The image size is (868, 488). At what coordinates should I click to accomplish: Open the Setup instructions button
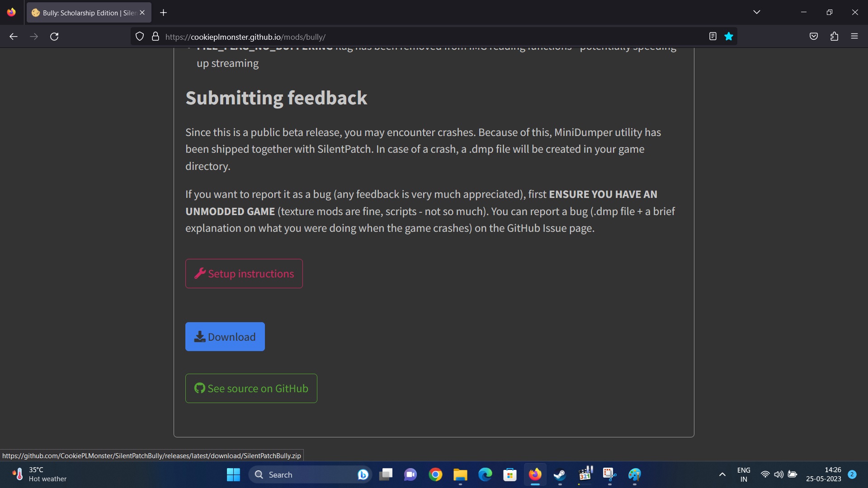244,274
